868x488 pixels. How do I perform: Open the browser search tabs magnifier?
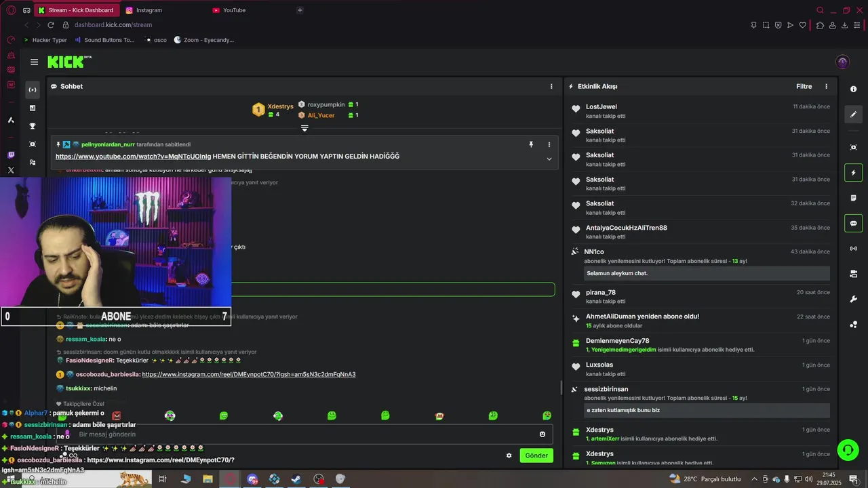pyautogui.click(x=820, y=10)
